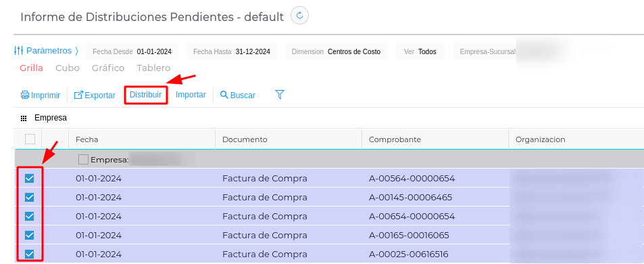644x264 pixels.
Task: Uncheck row with comprobante A-00564-00000654
Action: click(x=30, y=179)
